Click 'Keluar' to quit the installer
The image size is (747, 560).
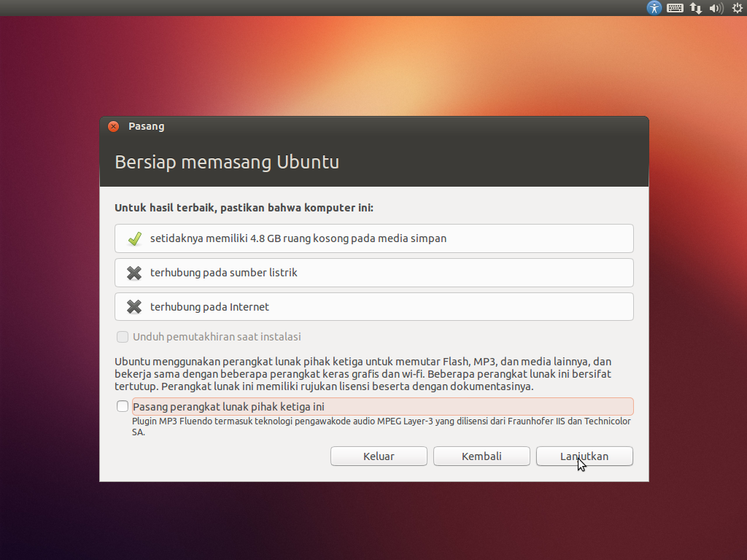(x=379, y=456)
